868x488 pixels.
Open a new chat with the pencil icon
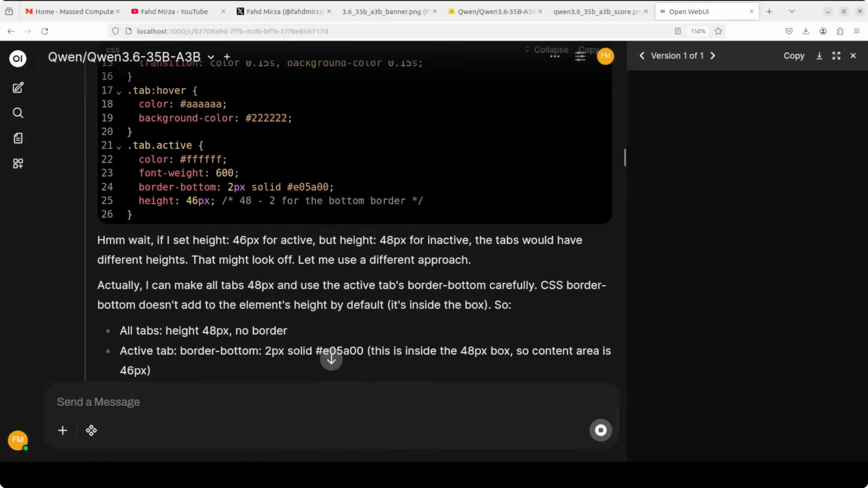(x=18, y=88)
